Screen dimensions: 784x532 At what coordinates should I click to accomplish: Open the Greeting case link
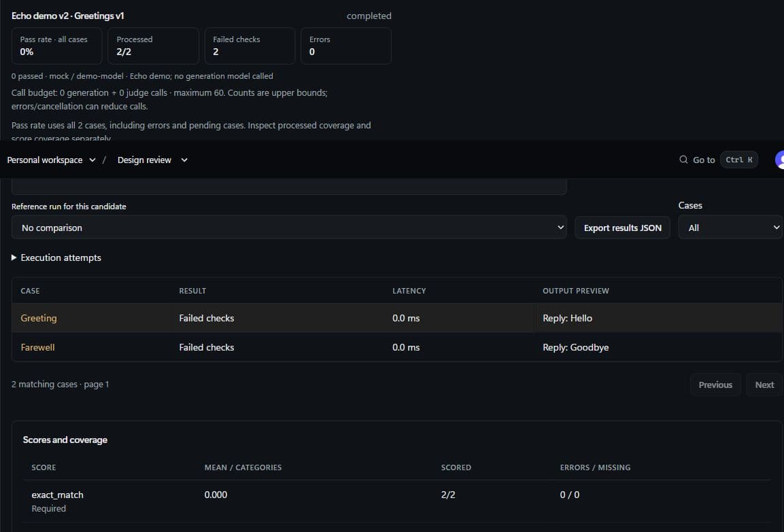39,318
